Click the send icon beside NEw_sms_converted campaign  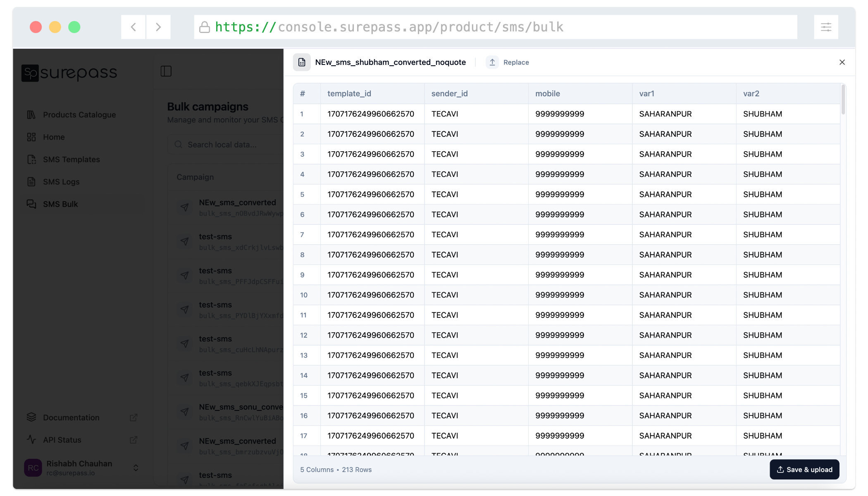click(185, 207)
